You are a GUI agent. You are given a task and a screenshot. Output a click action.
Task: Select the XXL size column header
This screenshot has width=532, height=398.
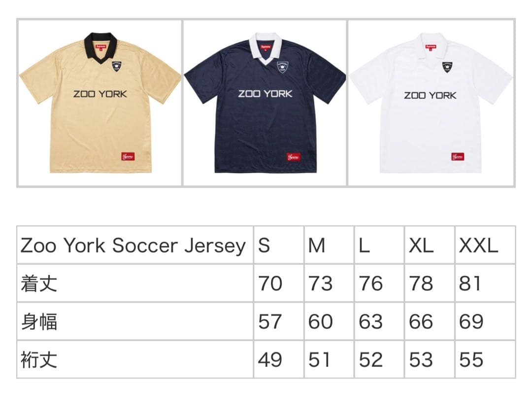click(485, 245)
